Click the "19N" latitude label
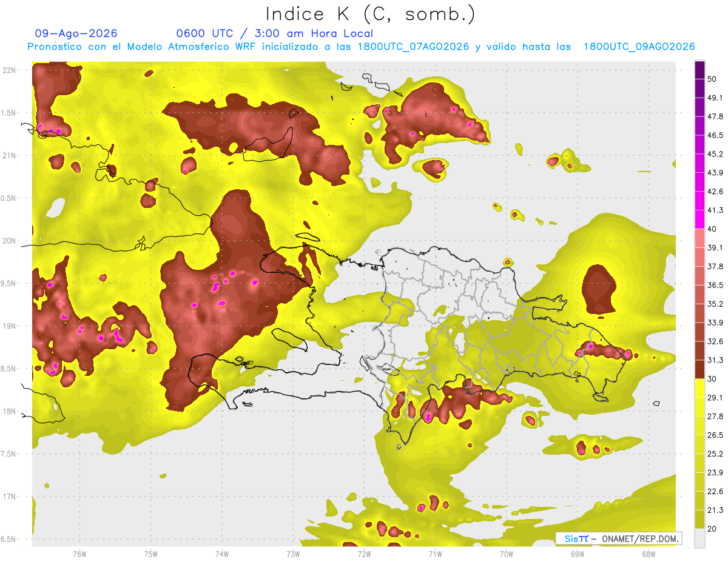This screenshot has width=728, height=562. coord(9,326)
